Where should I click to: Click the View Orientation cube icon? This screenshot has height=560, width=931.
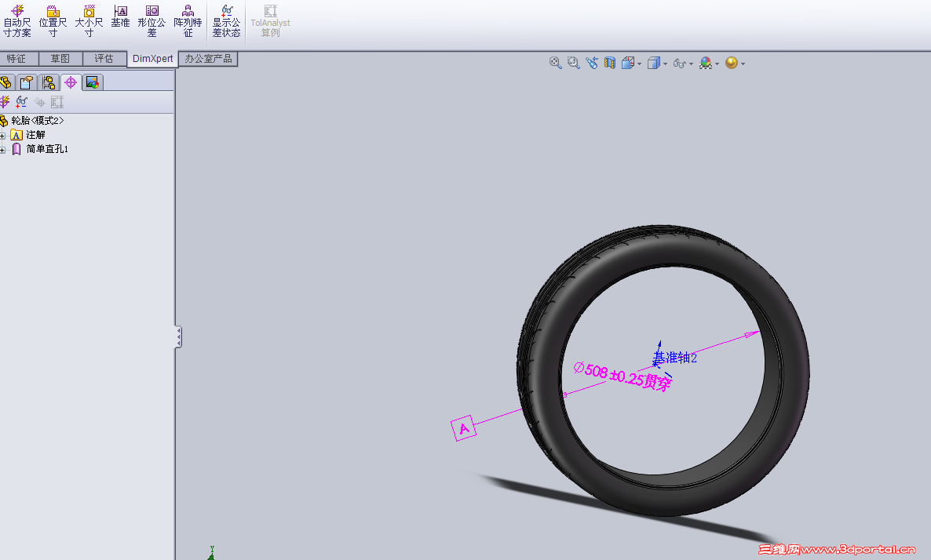click(628, 63)
